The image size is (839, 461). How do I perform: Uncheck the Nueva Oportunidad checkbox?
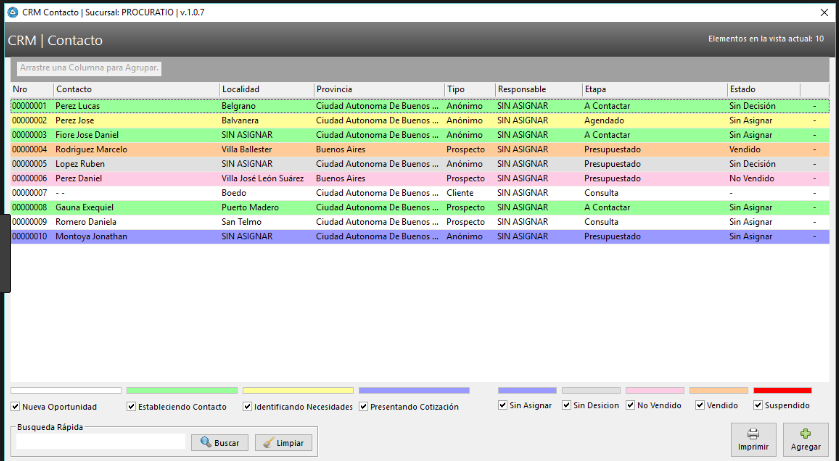click(15, 407)
